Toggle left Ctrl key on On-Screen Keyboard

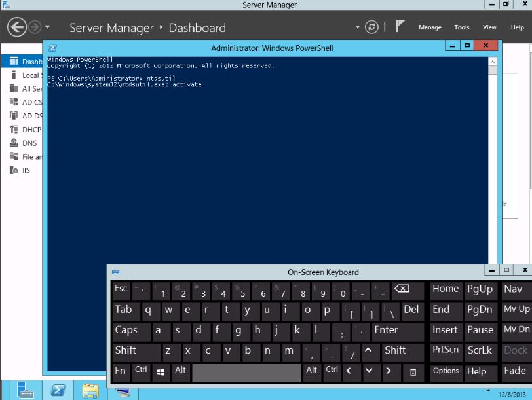pos(141,373)
